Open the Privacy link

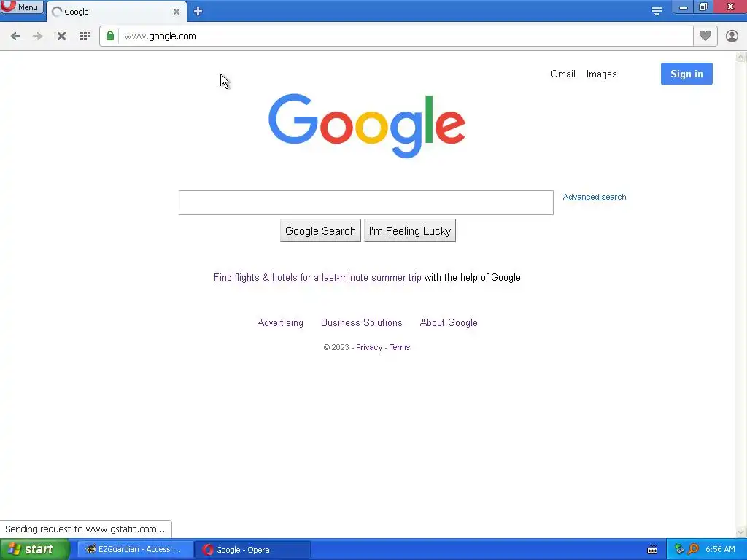tap(369, 348)
